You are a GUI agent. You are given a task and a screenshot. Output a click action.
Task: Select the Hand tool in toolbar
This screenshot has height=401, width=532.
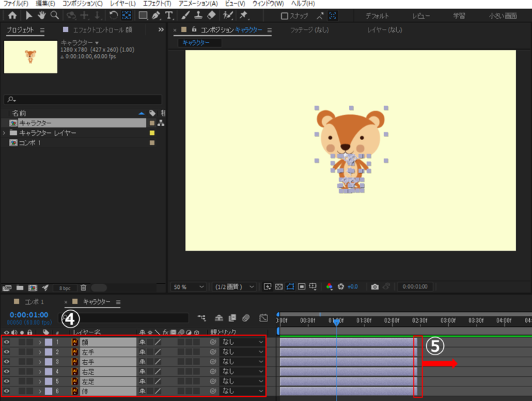pyautogui.click(x=42, y=15)
